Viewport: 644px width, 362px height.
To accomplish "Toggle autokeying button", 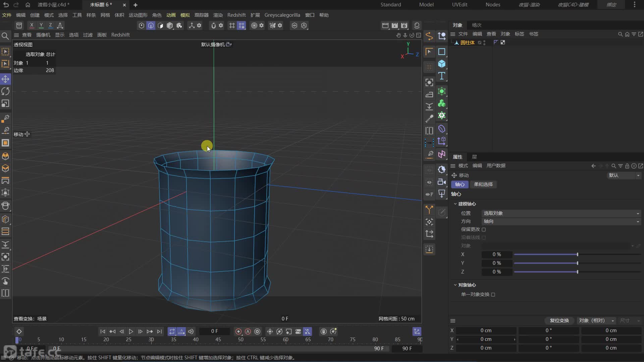I will [248, 331].
